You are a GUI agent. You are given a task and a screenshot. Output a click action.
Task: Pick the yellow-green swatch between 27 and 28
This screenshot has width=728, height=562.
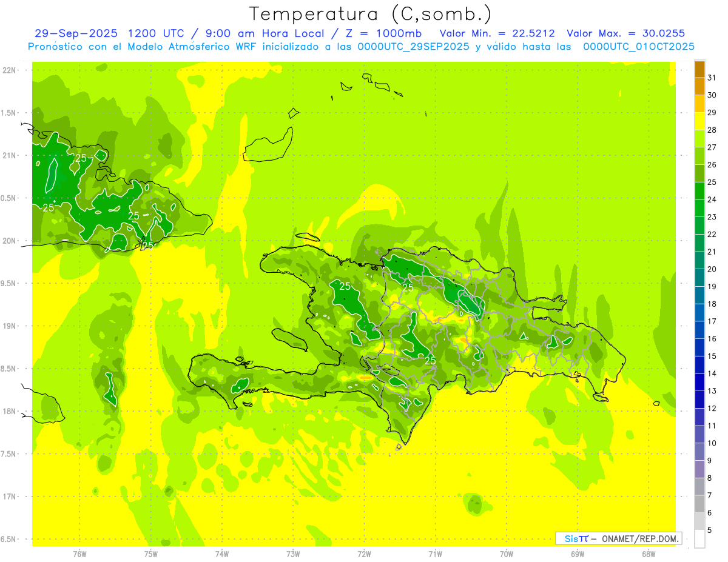click(x=699, y=139)
